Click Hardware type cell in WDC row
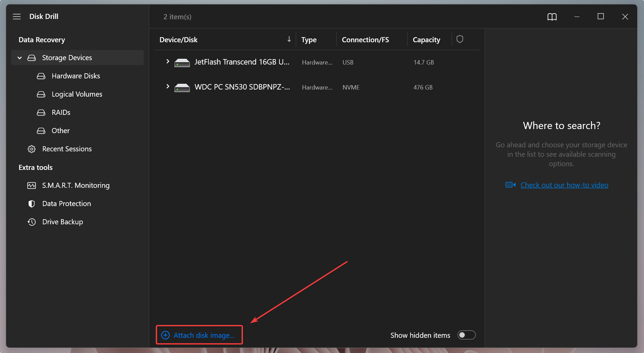Image resolution: width=644 pixels, height=353 pixels. (317, 87)
